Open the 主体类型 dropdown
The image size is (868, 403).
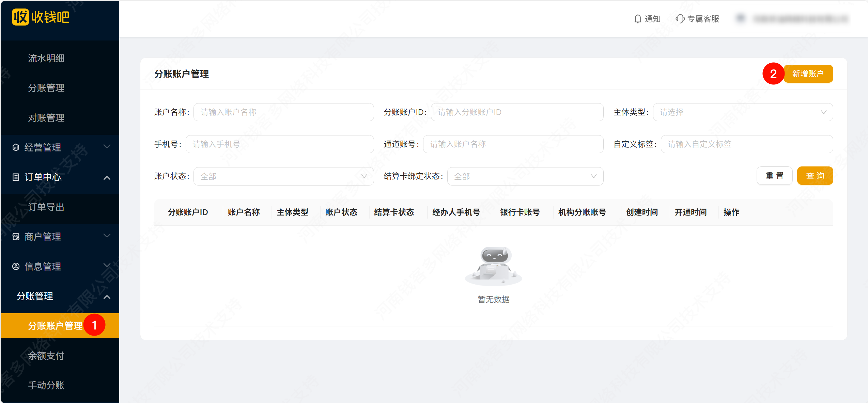[743, 112]
